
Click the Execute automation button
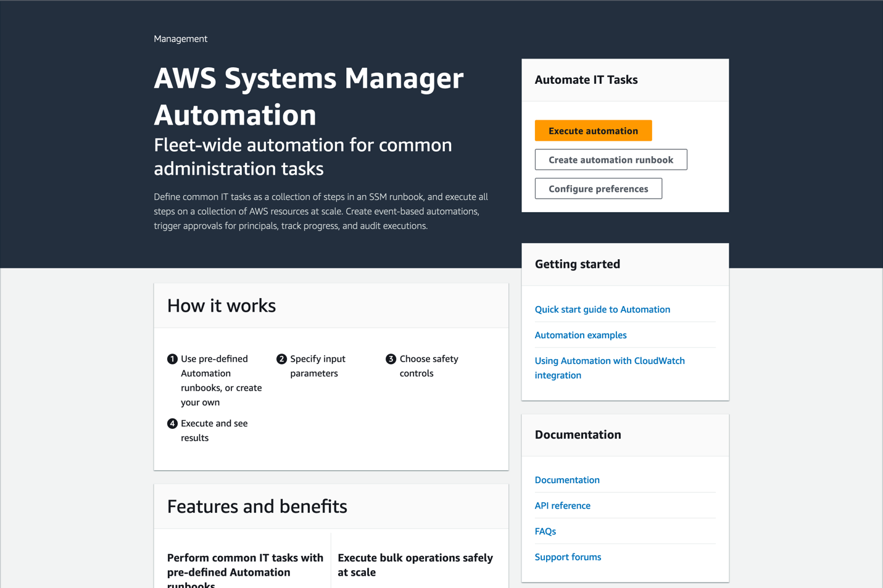(x=593, y=131)
